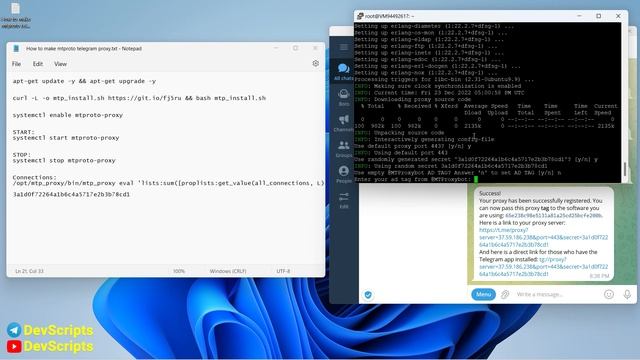640x360 pixels.
Task: Open Telegram hamburger menu
Action: (x=344, y=47)
